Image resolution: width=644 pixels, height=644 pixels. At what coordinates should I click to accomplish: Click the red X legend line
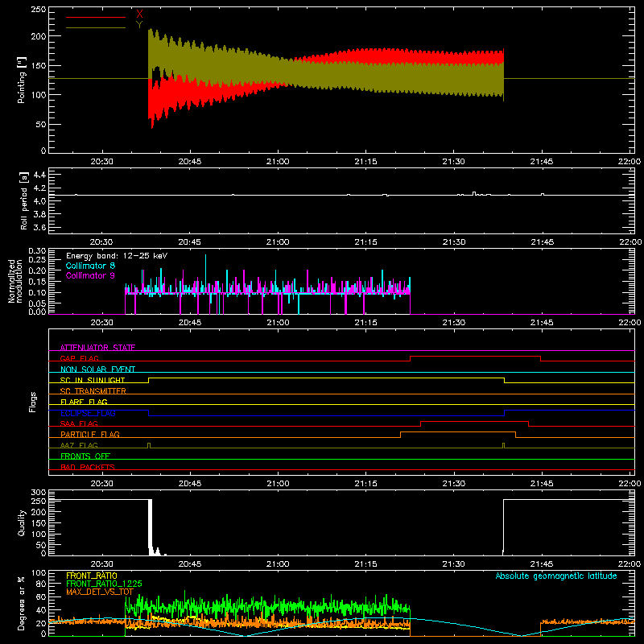click(x=96, y=17)
